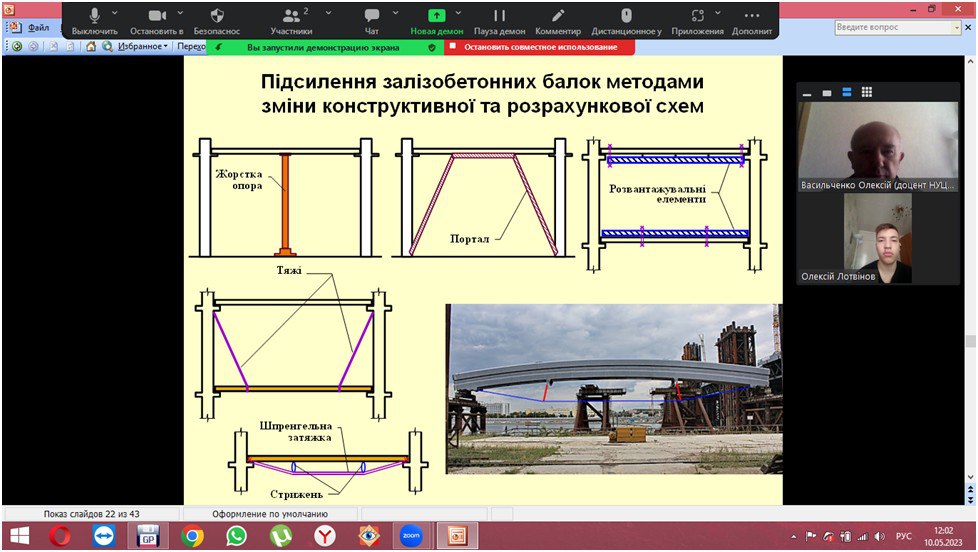
Task: Click in the Введите вопрос help box
Action: pyautogui.click(x=893, y=27)
